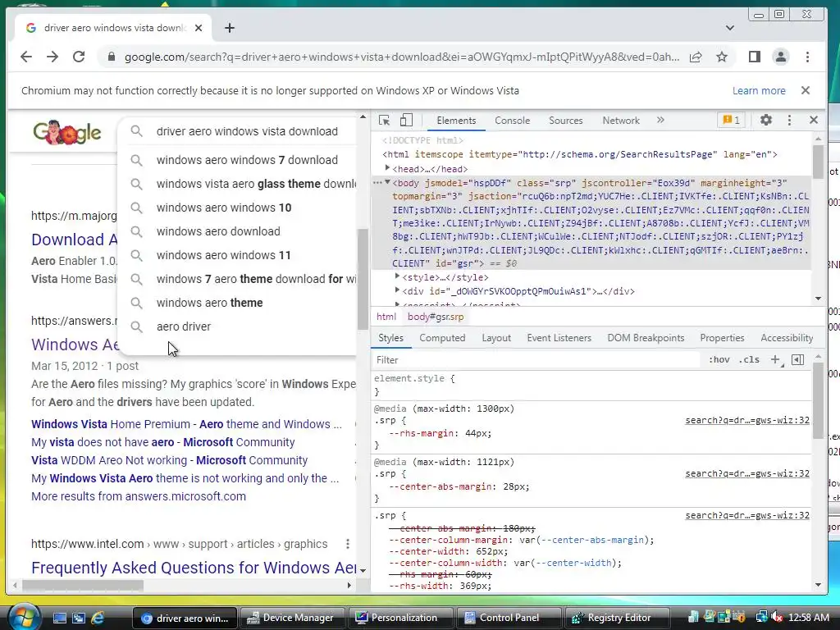Share this page via address bar icon
Screen dimensions: 840x630
[696, 57]
